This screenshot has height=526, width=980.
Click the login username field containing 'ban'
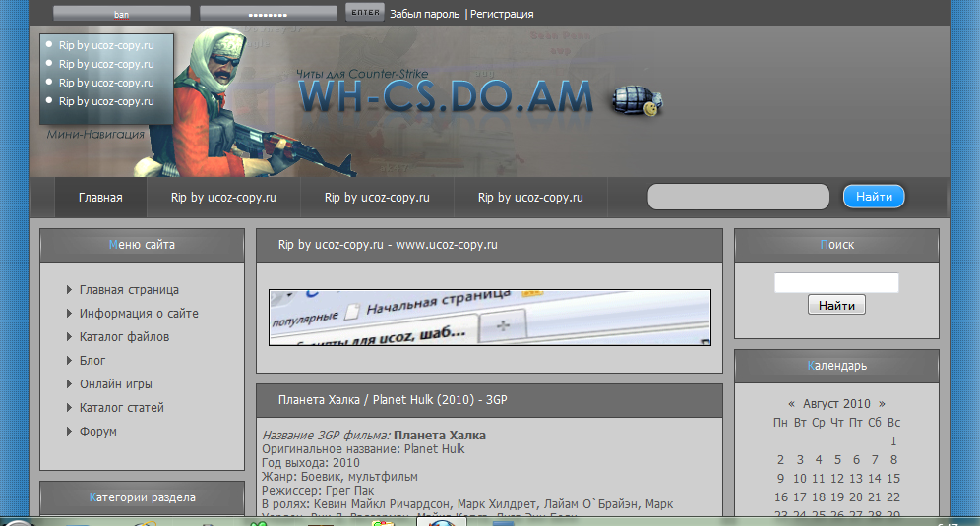[x=122, y=14]
